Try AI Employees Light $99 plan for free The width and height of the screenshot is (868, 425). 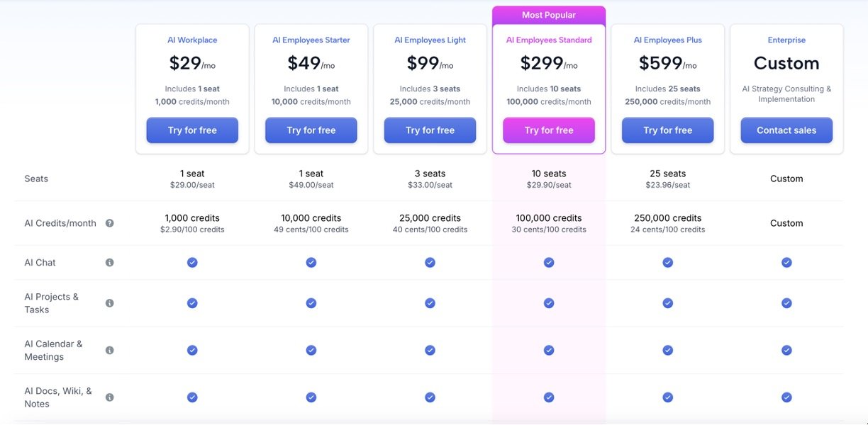coord(430,130)
